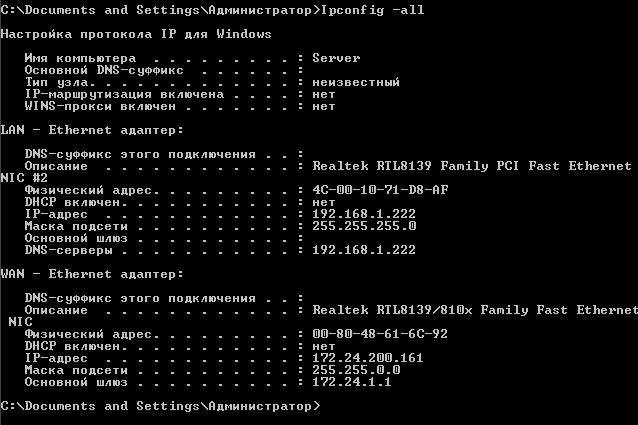Screen dimensions: 638x425
Task: Click the Настройка протокола IP для Windows line
Action: click(136, 34)
